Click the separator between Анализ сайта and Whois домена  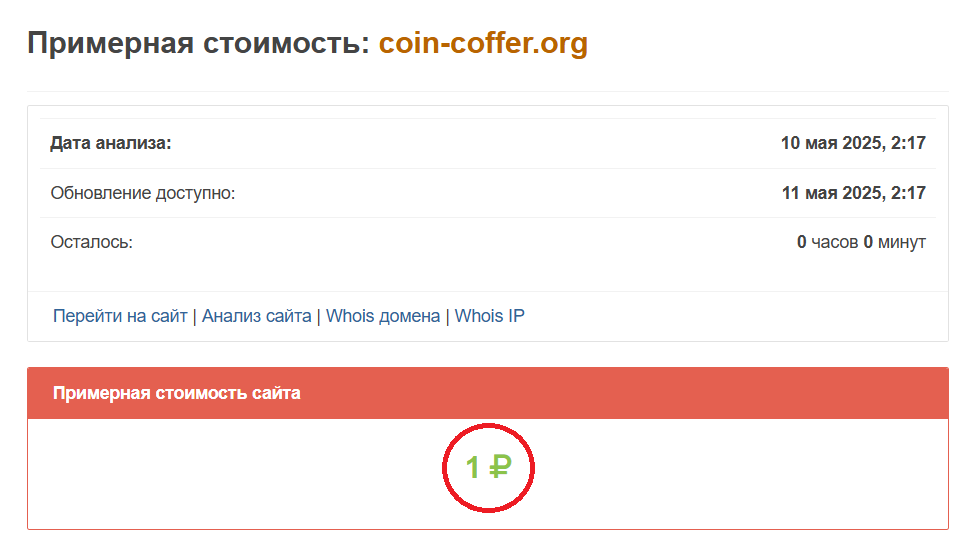click(319, 316)
